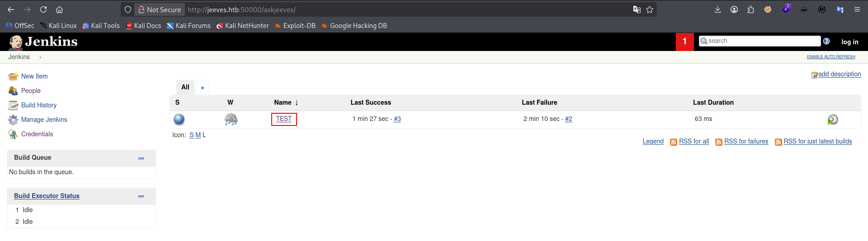Open Manage Jenkins link
This screenshot has width=868, height=241.
pyautogui.click(x=44, y=120)
